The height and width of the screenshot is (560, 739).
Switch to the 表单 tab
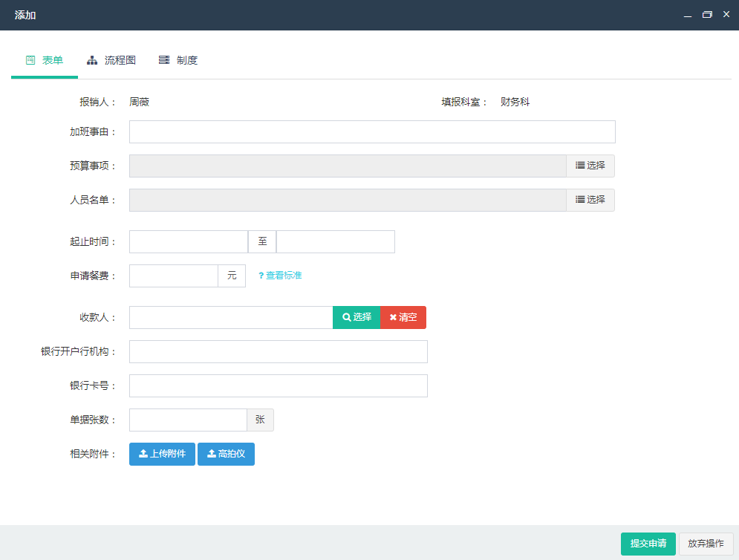pyautogui.click(x=45, y=60)
